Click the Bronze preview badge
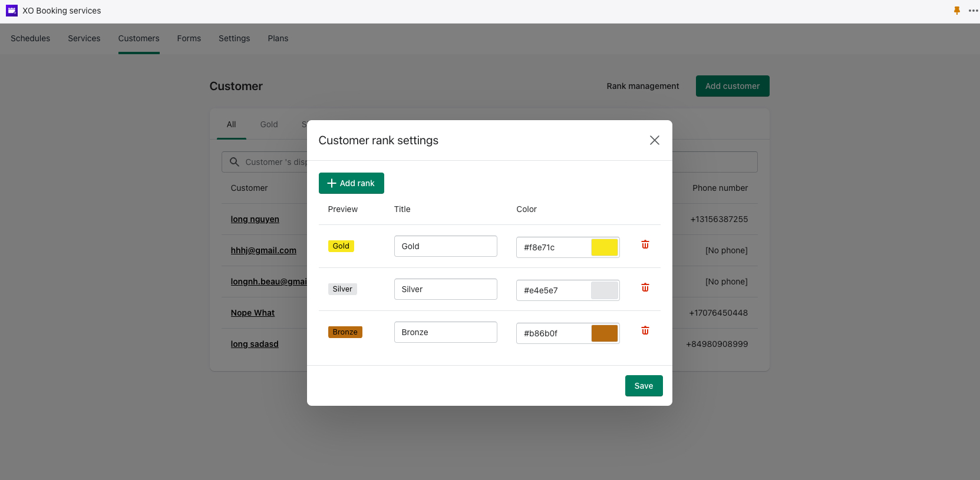 (345, 332)
